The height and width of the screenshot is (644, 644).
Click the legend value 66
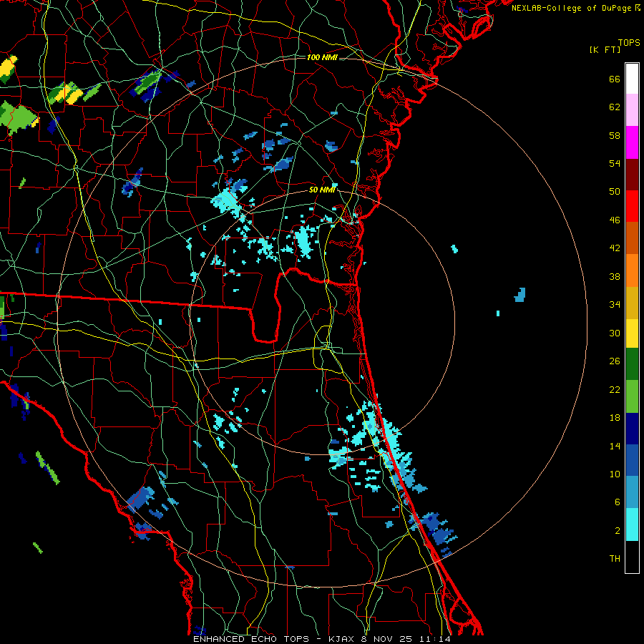[x=615, y=79]
